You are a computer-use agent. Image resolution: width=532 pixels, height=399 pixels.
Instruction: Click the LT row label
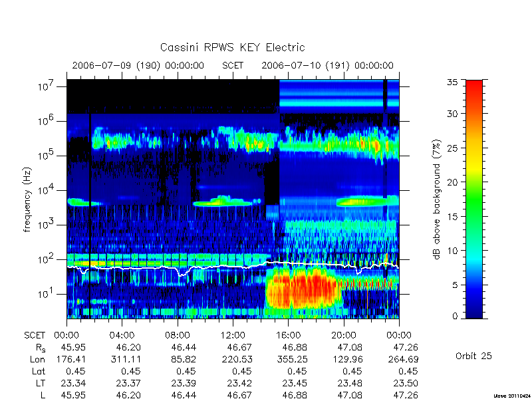41,384
